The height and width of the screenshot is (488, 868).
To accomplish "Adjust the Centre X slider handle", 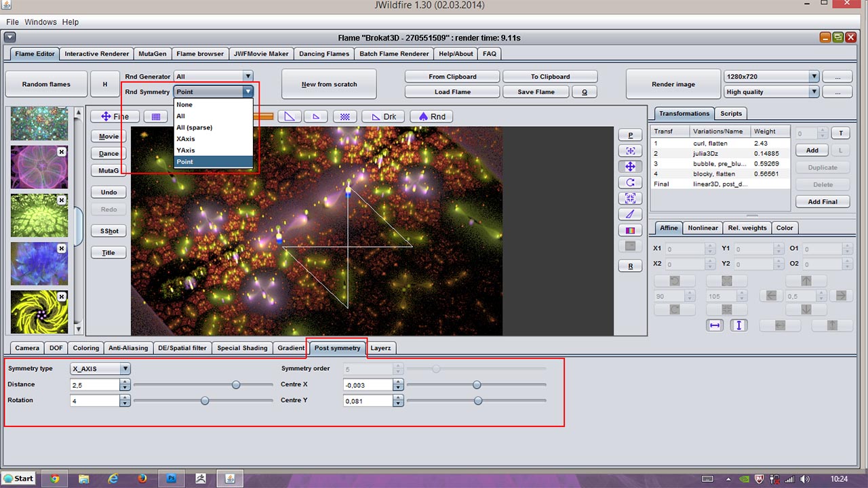I will 477,385.
